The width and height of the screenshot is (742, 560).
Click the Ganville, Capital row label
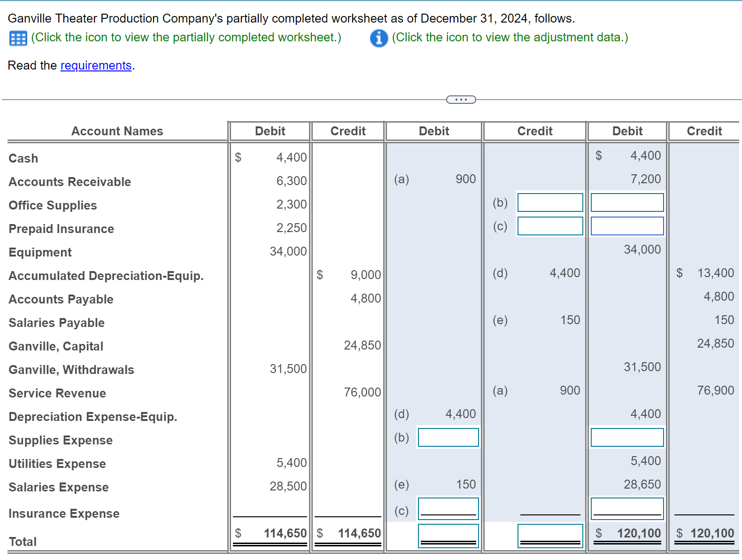tap(56, 346)
